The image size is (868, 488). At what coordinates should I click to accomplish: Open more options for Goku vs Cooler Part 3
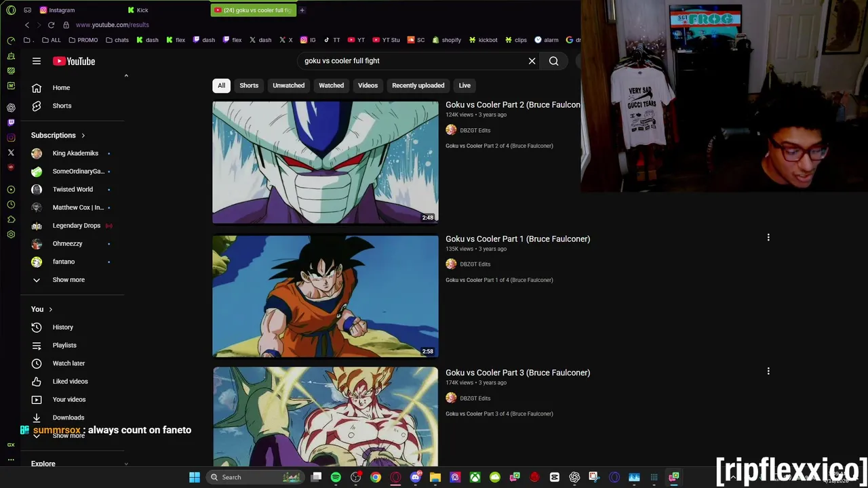[x=768, y=371]
